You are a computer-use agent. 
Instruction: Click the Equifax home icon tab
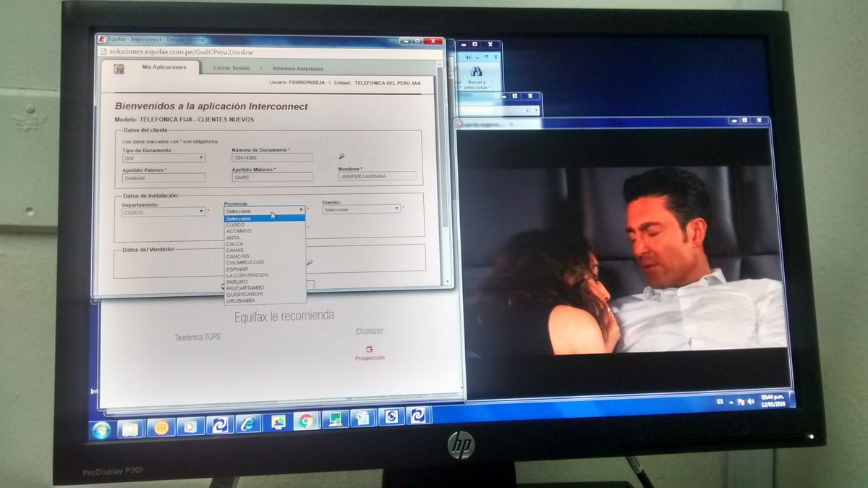[119, 69]
